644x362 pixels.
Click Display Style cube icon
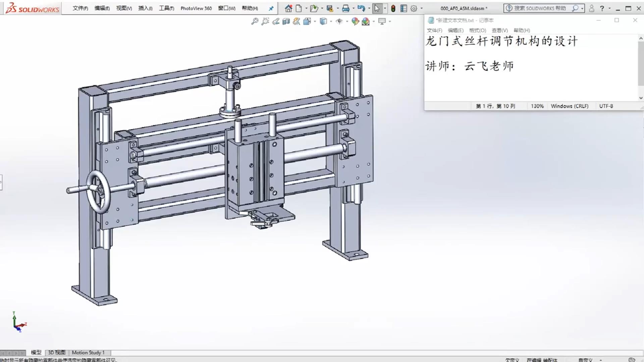323,21
